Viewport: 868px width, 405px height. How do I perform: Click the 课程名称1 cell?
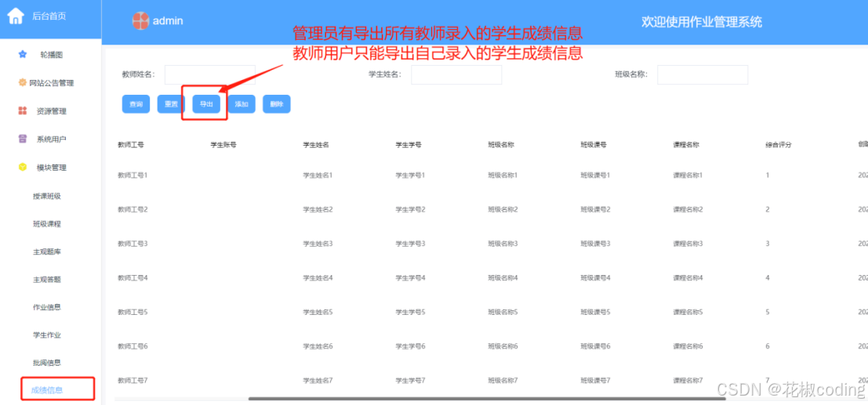[688, 175]
